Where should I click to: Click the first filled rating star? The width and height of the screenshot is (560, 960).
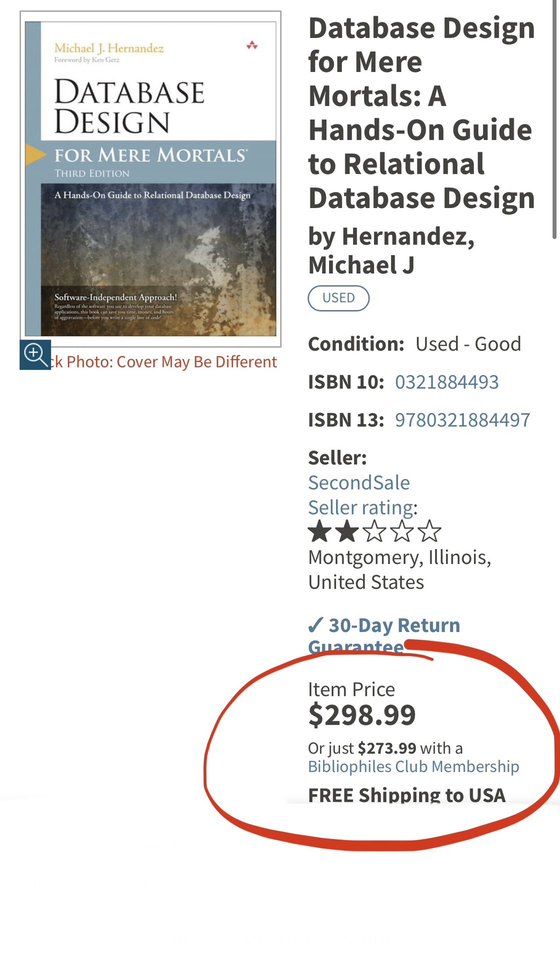point(319,531)
